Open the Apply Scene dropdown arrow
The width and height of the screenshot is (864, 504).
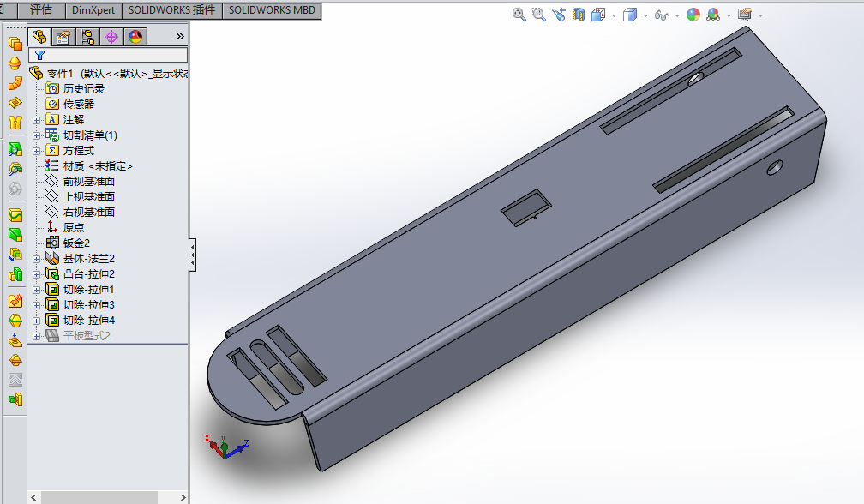click(729, 16)
